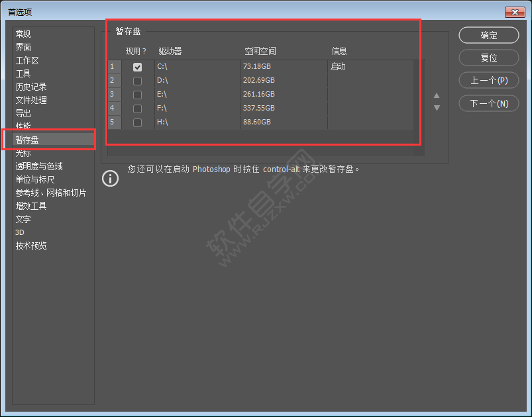Disable the C:\ drive scratch disk checkbox

(x=137, y=66)
